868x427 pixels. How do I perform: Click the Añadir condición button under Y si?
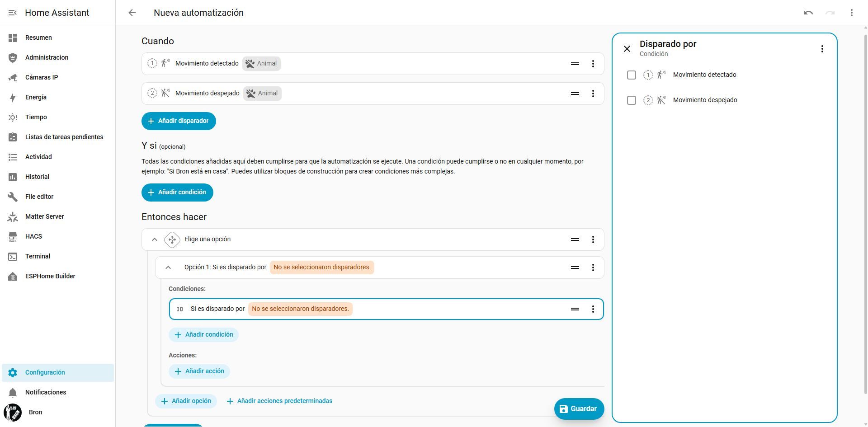(x=177, y=192)
